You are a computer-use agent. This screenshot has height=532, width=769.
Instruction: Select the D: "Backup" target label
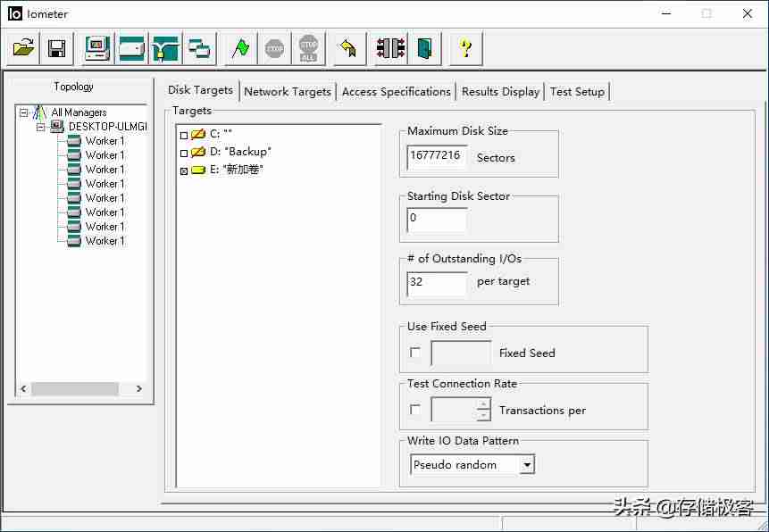tap(240, 152)
